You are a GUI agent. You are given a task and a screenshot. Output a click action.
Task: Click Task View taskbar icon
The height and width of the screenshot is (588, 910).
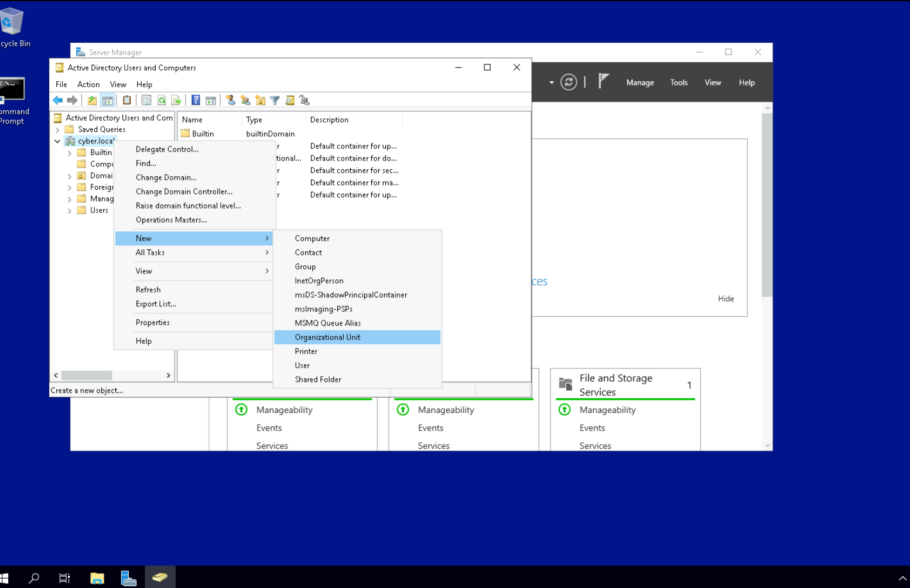tap(64, 578)
